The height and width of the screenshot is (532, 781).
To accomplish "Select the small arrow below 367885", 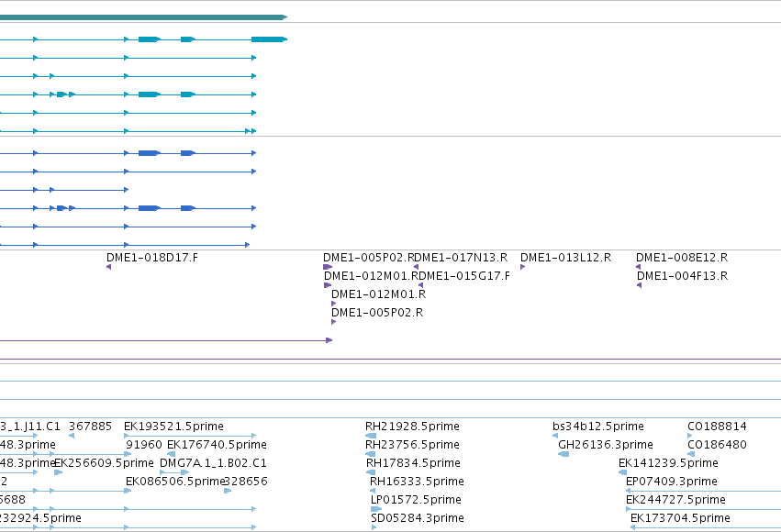I will tap(72, 436).
